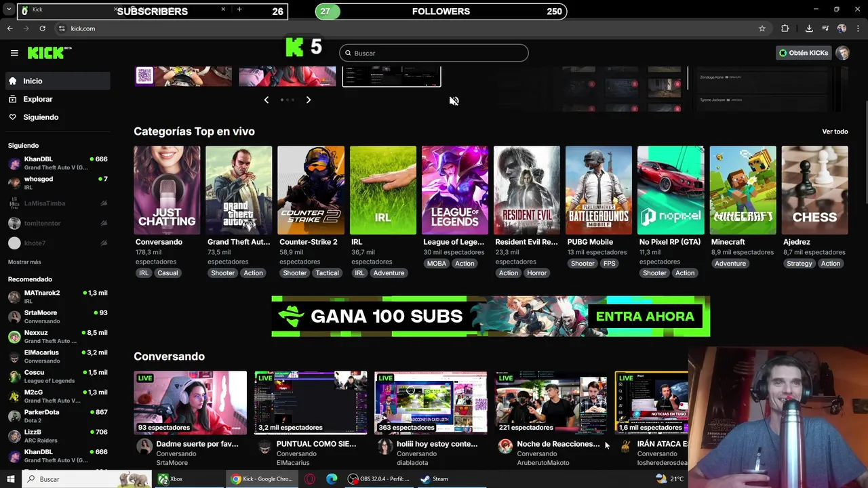Image resolution: width=868 pixels, height=488 pixels.
Task: Open ElMacarius live stream thumbnail
Action: [x=311, y=402]
